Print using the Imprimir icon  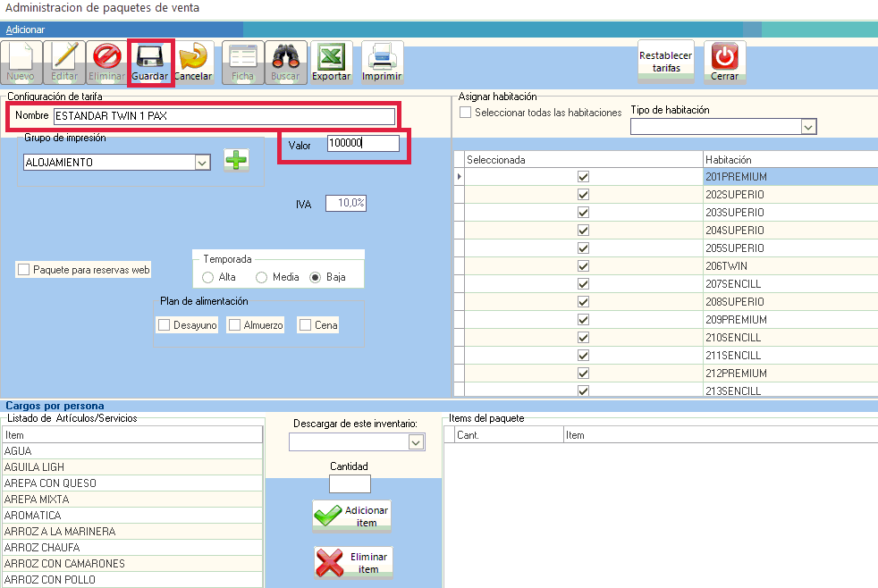point(382,57)
